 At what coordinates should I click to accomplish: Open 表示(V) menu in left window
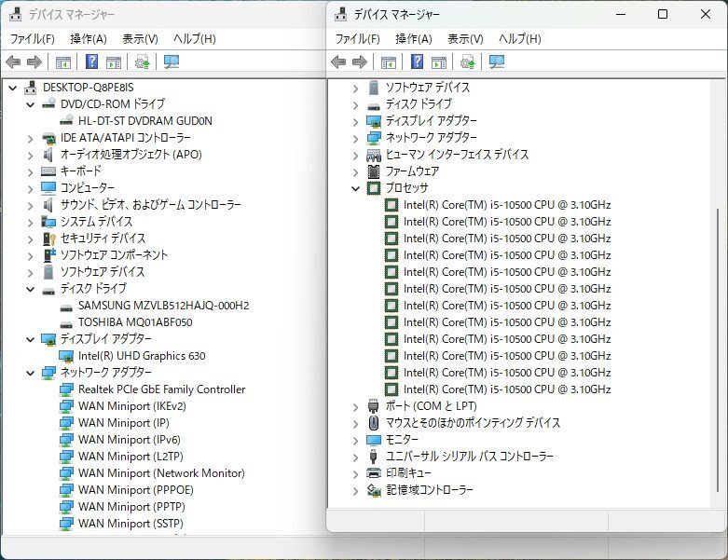click(x=140, y=39)
